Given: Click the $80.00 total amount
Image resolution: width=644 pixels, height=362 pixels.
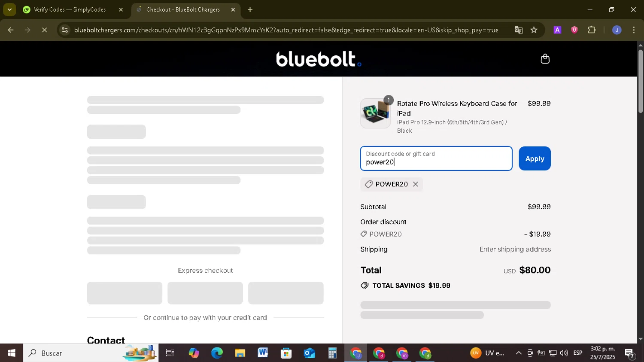Looking at the screenshot, I should 535,270.
